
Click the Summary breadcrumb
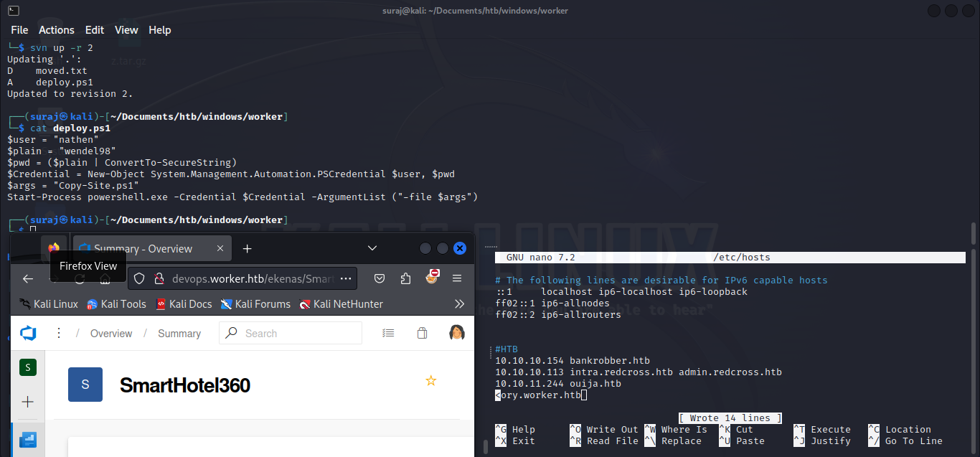(x=179, y=334)
